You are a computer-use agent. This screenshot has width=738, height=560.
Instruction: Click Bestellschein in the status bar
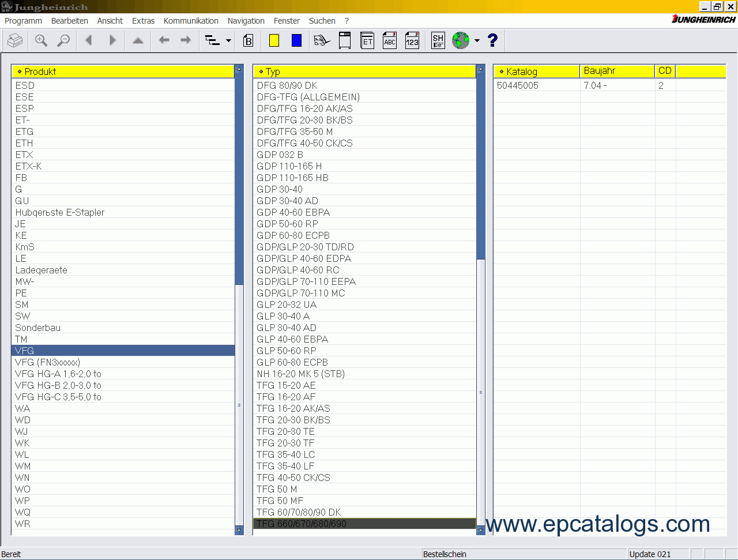coord(445,554)
